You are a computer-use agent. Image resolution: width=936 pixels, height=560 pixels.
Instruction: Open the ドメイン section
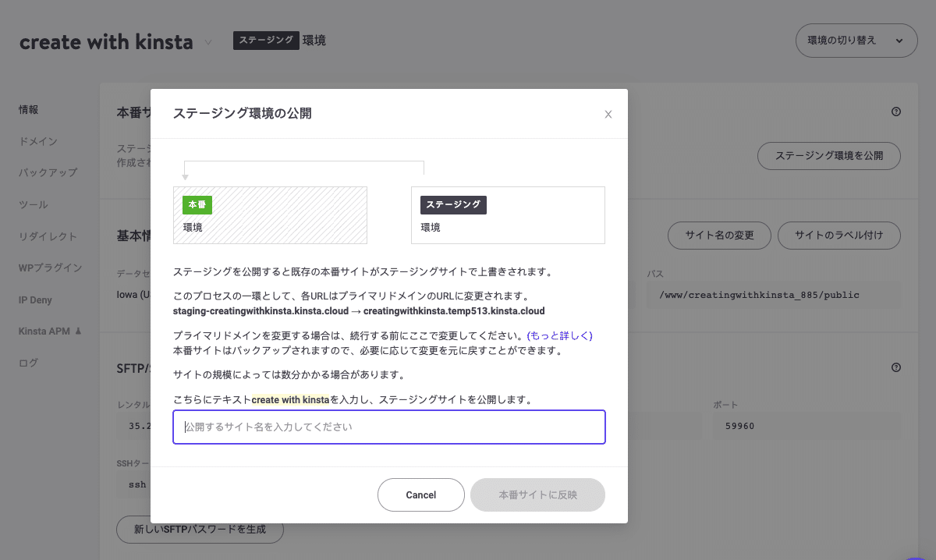pyautogui.click(x=34, y=141)
